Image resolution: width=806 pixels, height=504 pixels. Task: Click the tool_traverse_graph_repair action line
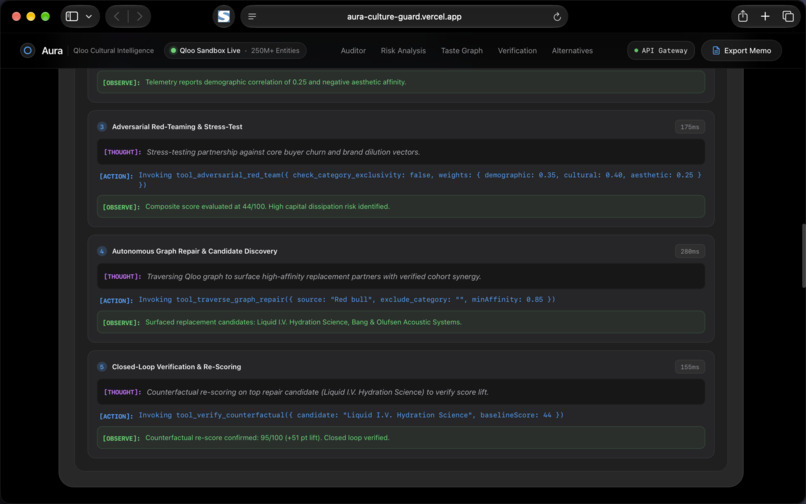[x=327, y=299]
